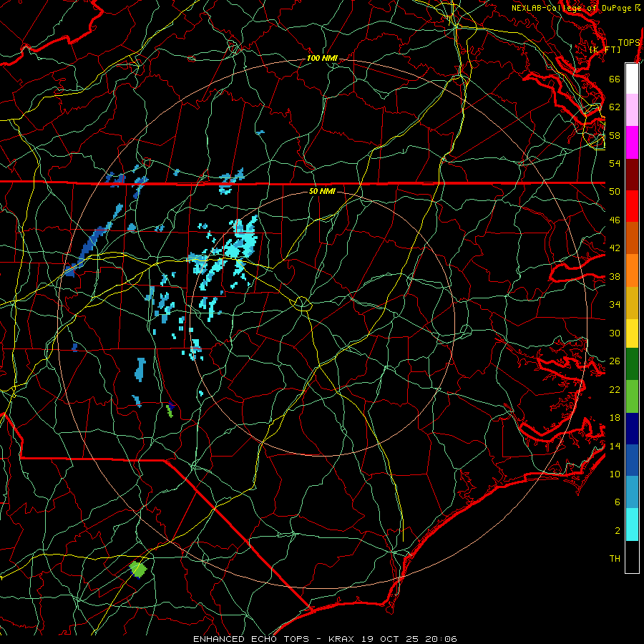
Task: Click the light green echo blob in the bottom-left of the map
Action: pos(138,570)
